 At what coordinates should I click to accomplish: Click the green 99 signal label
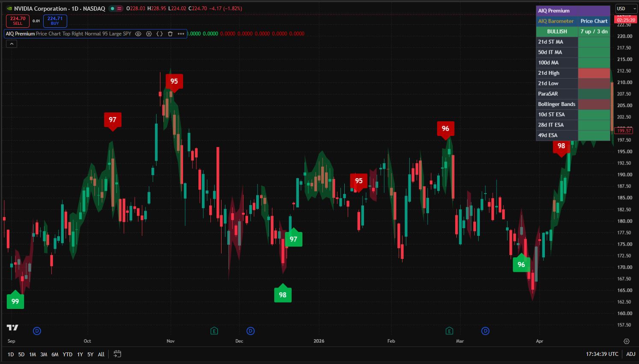click(15, 300)
